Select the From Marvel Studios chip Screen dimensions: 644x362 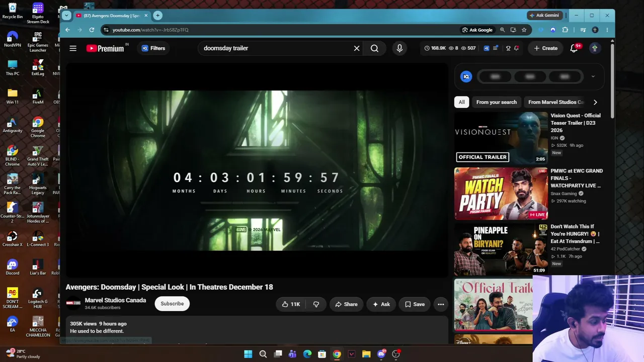click(555, 102)
